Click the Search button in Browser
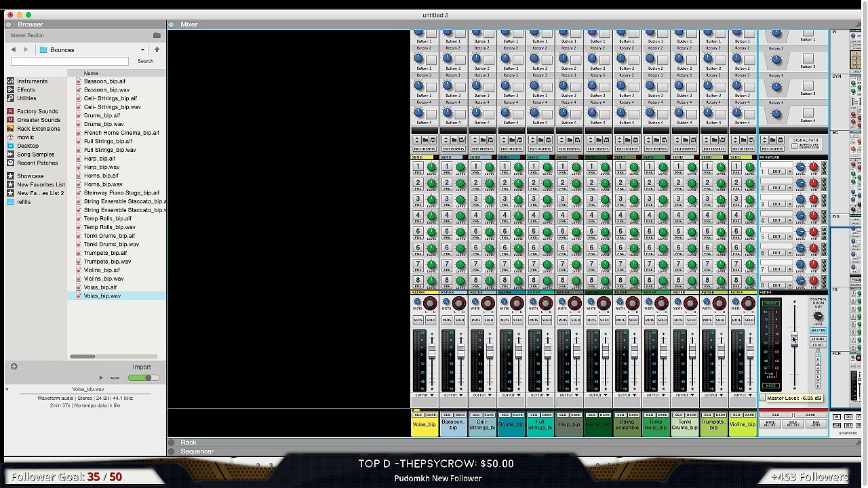The image size is (868, 488). click(x=145, y=61)
